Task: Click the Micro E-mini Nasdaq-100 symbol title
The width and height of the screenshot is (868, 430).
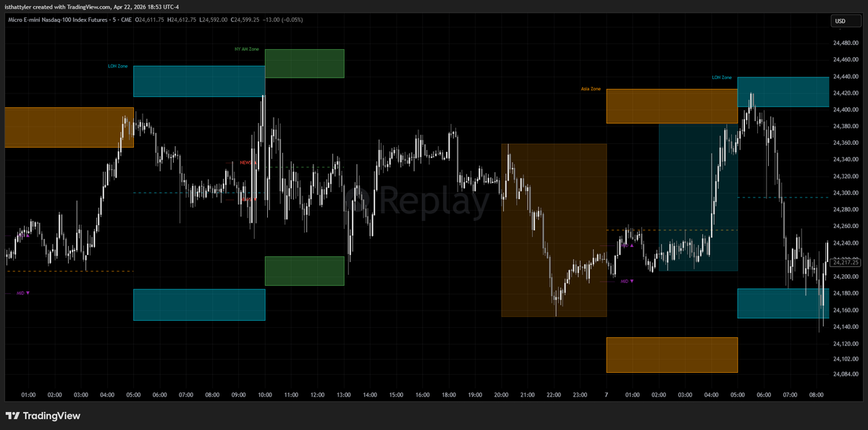Action: (69, 20)
